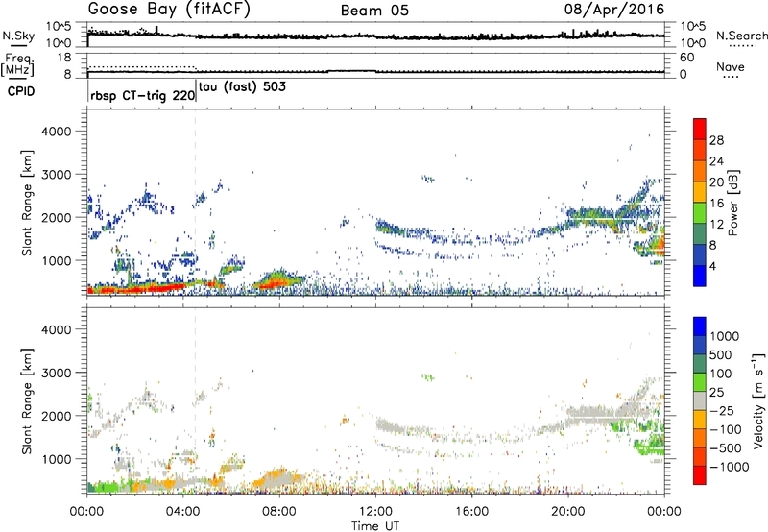Click the 4 label on power colorbar
The image size is (768, 532).
click(x=712, y=266)
